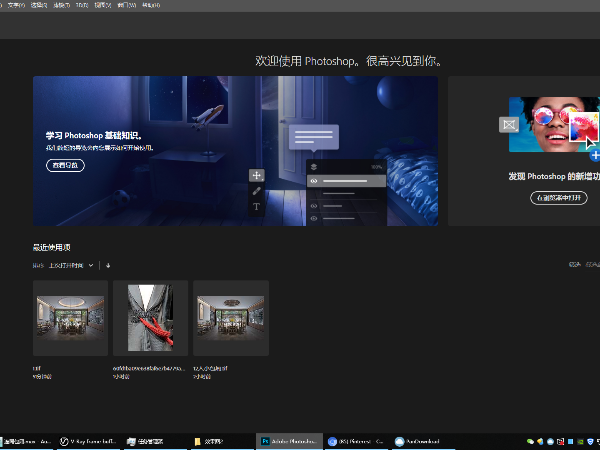
Task: Click the eye visibility icon on highlighted layer
Action: [314, 181]
